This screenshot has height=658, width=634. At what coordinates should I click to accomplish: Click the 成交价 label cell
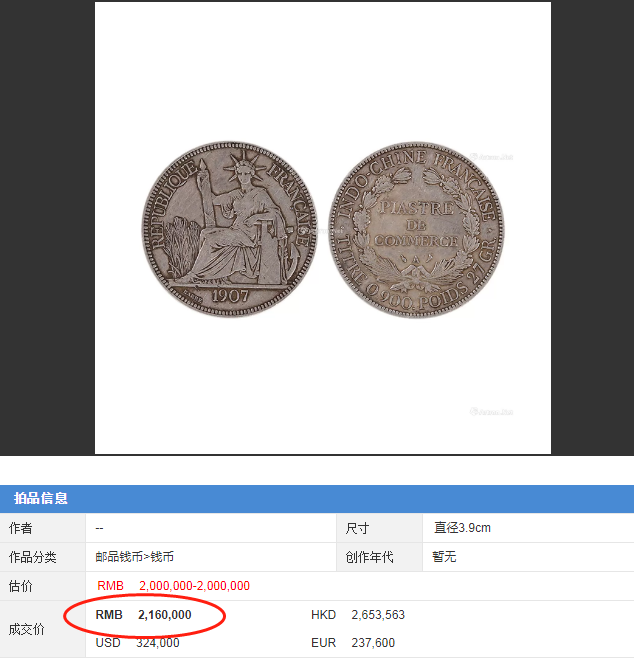pyautogui.click(x=42, y=629)
